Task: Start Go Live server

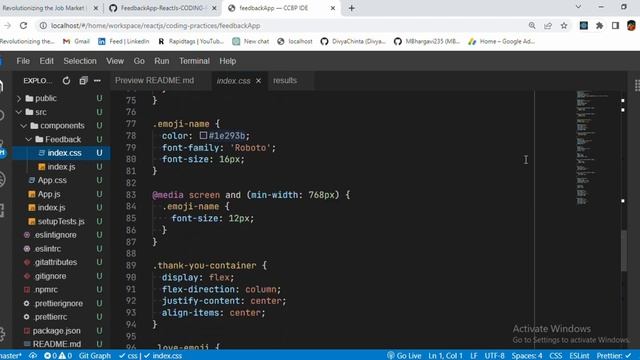Action: click(x=404, y=356)
